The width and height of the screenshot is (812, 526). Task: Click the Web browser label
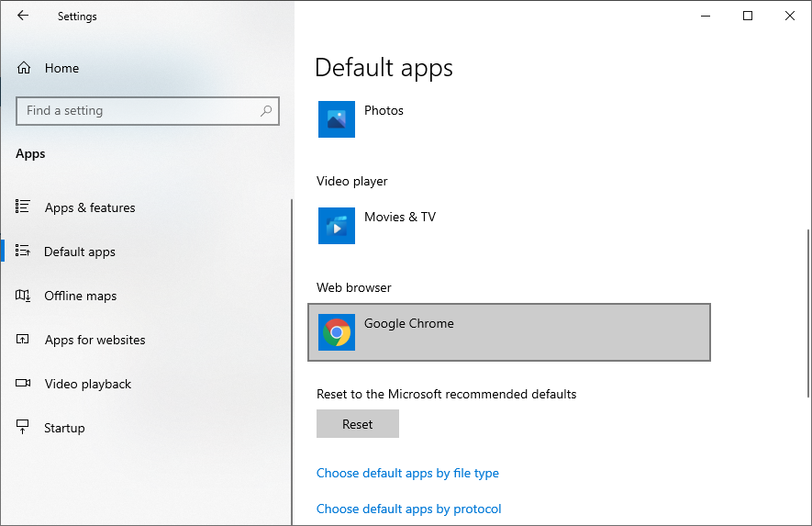[x=353, y=287]
